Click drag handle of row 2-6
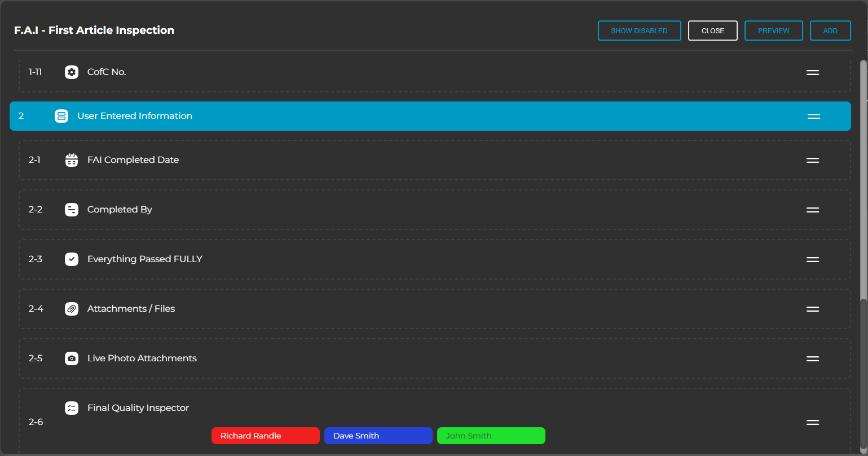Viewport: 868px width, 456px height. (813, 422)
